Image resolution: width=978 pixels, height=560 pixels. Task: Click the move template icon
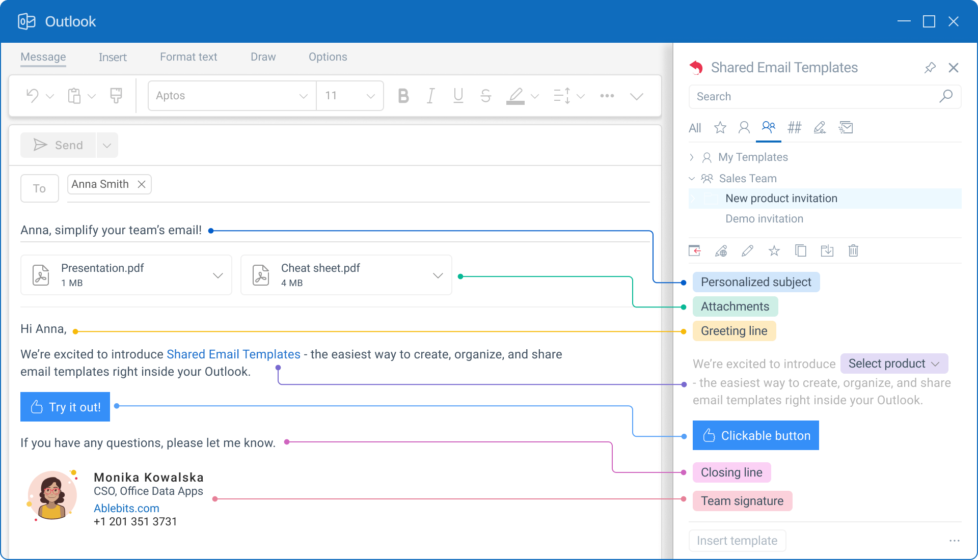click(x=827, y=250)
